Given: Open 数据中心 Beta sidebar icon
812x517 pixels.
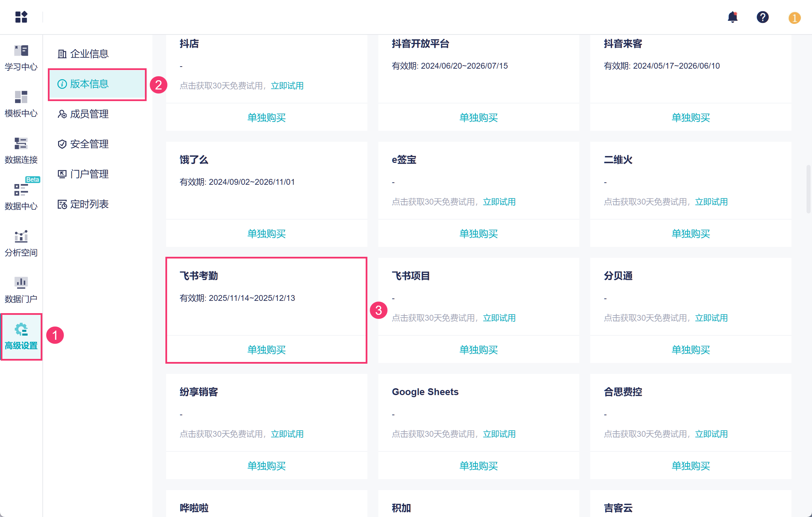Looking at the screenshot, I should tap(21, 197).
